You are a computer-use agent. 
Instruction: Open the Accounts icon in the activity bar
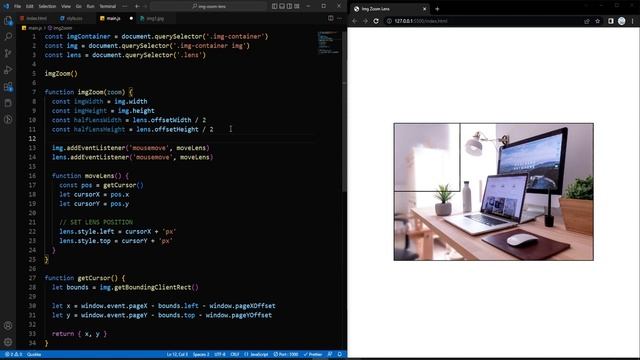tap(8, 326)
